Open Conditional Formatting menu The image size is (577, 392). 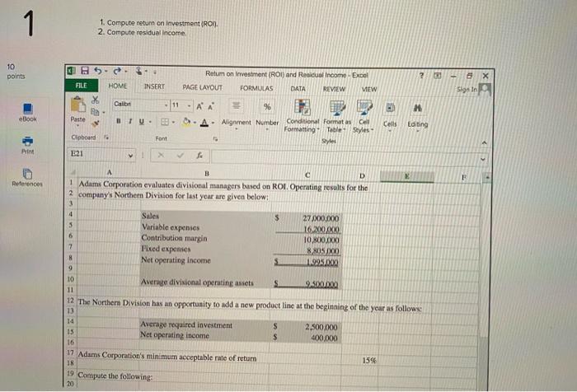[x=303, y=116]
